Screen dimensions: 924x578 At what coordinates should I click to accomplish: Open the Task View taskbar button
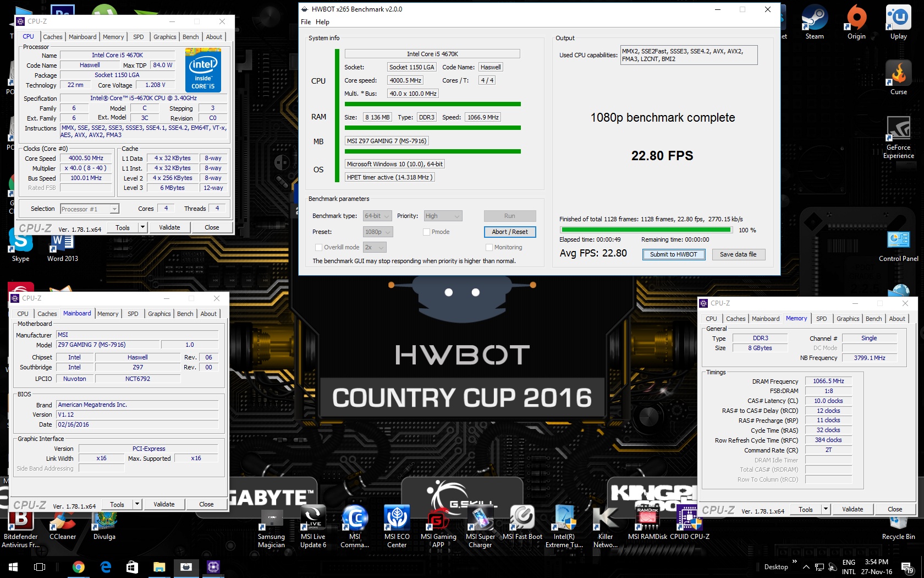(40, 566)
